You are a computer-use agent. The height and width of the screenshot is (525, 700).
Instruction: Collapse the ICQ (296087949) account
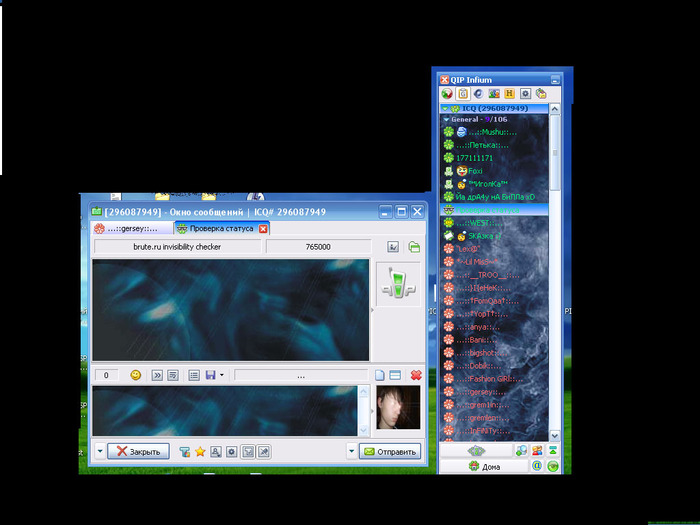pos(445,108)
